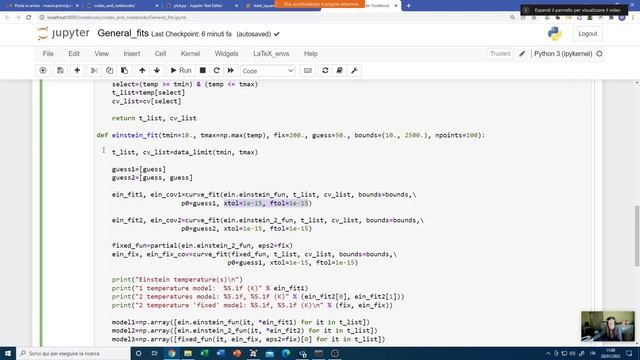The width and height of the screenshot is (640, 360).
Task: Save and checkpoint the notebook
Action: pos(60,71)
